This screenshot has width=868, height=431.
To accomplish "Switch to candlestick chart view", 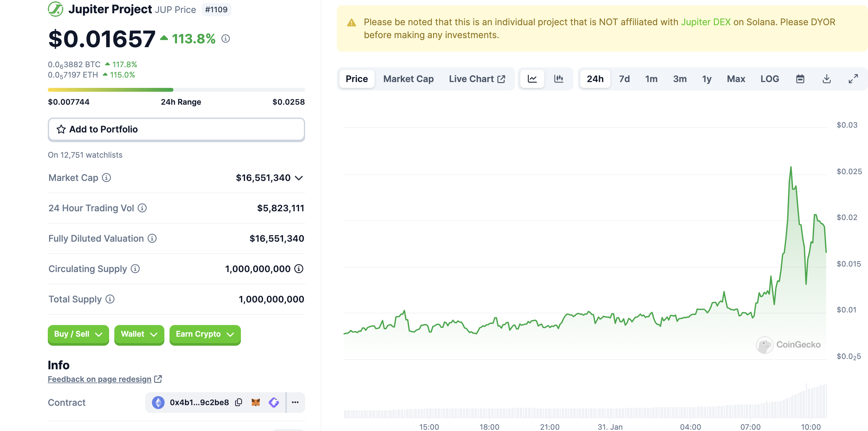I will [x=559, y=79].
